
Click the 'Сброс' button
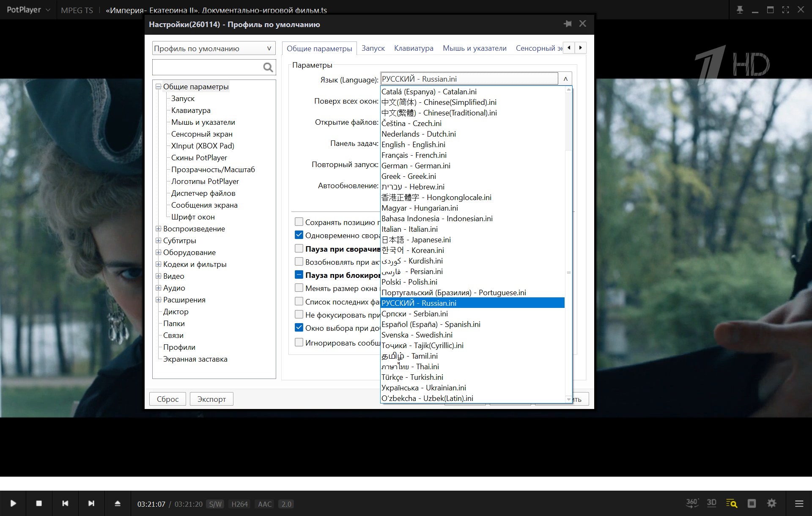pyautogui.click(x=167, y=399)
